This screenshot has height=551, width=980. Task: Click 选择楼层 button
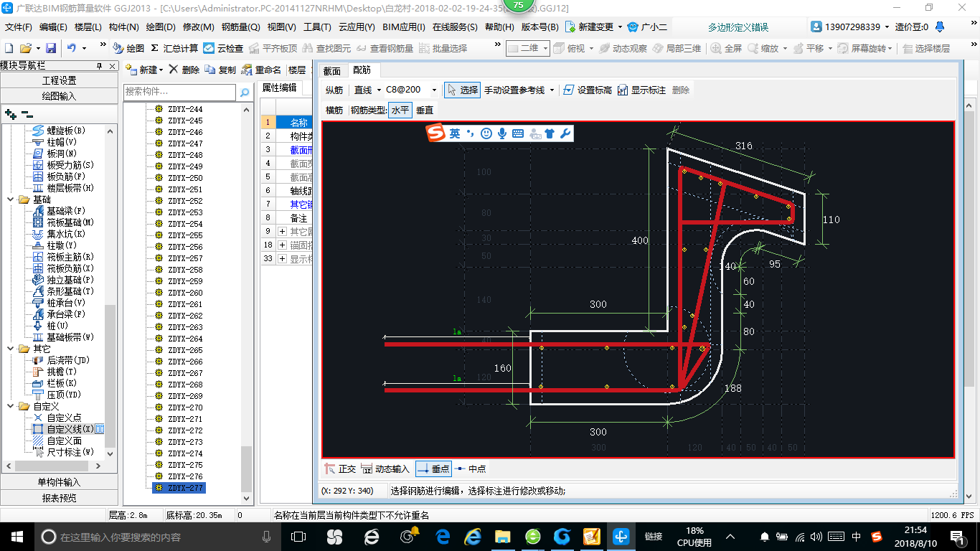coord(926,48)
